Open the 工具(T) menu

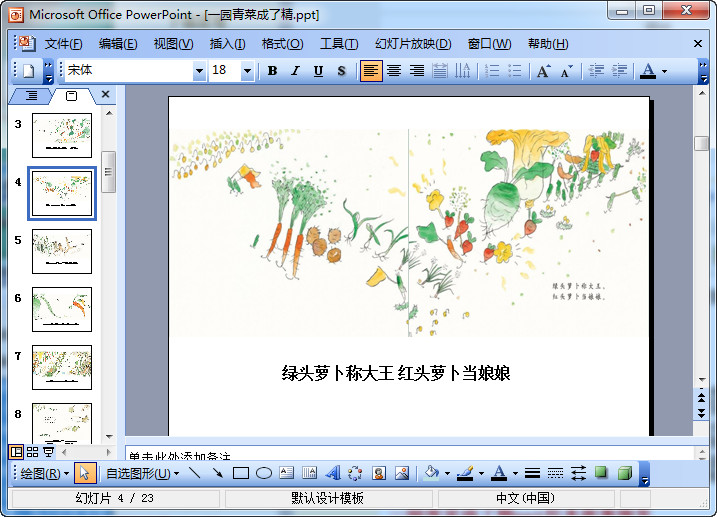point(339,44)
